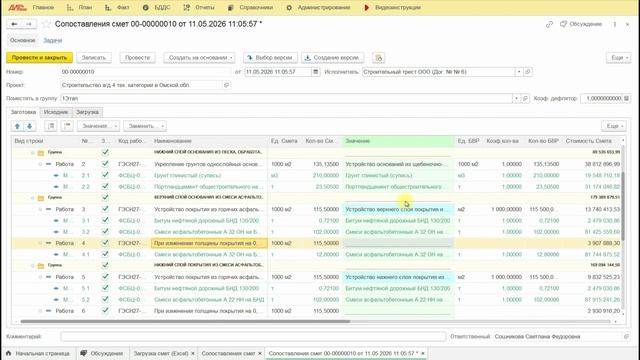Switch to the Заготовка tab
Screen dimensions: 640x360
coord(23,112)
